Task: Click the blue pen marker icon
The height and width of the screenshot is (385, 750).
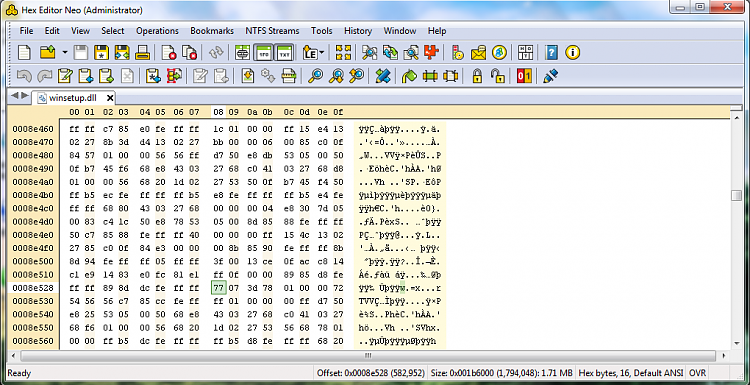Action: click(551, 76)
